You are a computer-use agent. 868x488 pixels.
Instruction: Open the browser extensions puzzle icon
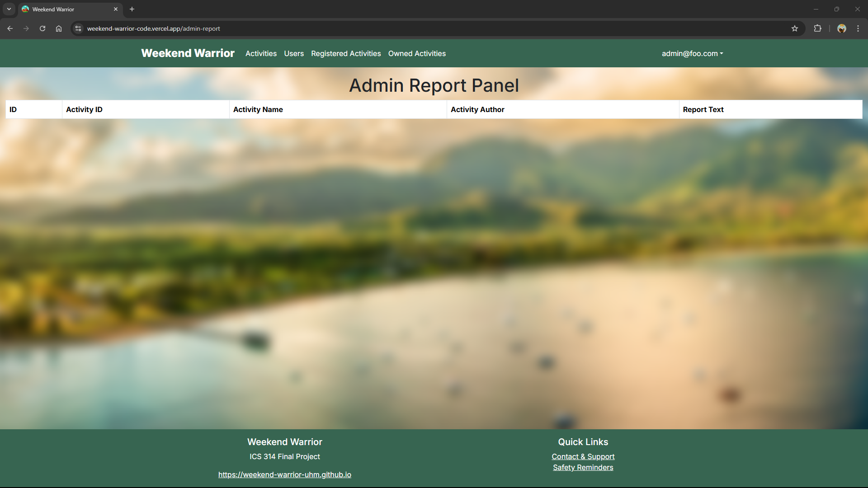tap(818, 28)
